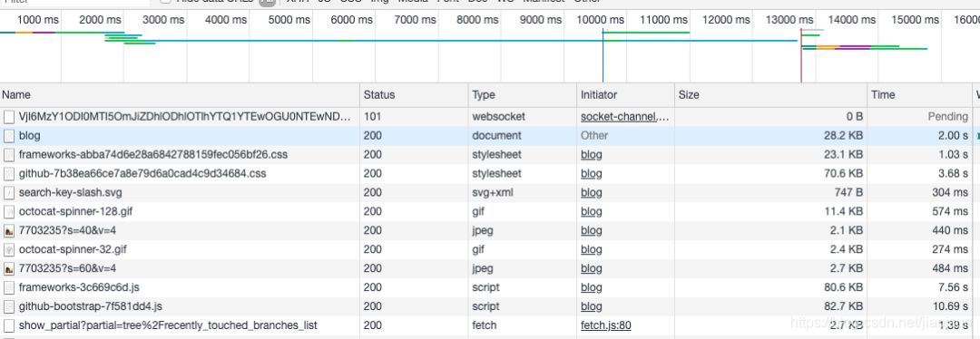Click the image thumbnail icon for 7703235?s=60&v=4
This screenshot has width=980, height=339.
(x=9, y=268)
